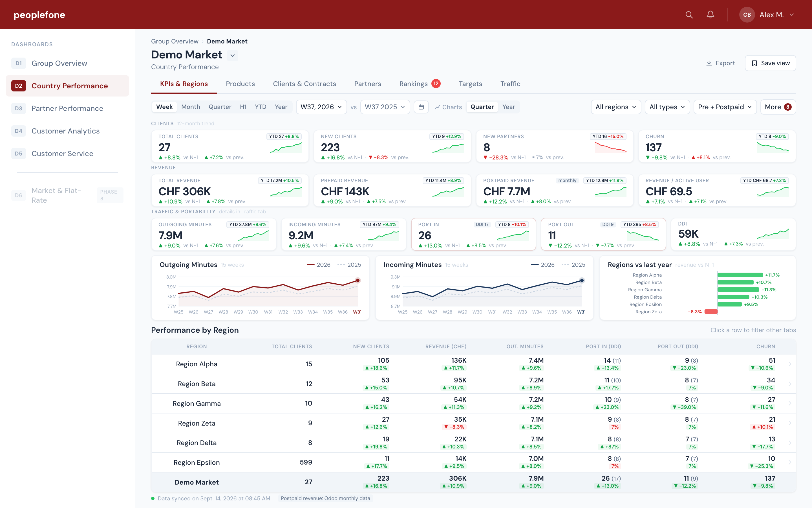
Task: Click the More filters count badge
Action: coord(787,107)
